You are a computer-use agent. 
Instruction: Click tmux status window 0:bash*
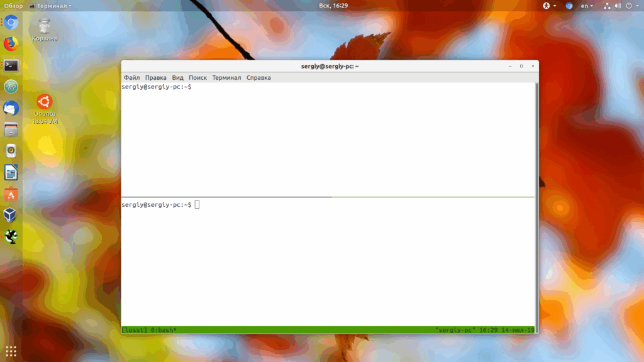pyautogui.click(x=164, y=330)
